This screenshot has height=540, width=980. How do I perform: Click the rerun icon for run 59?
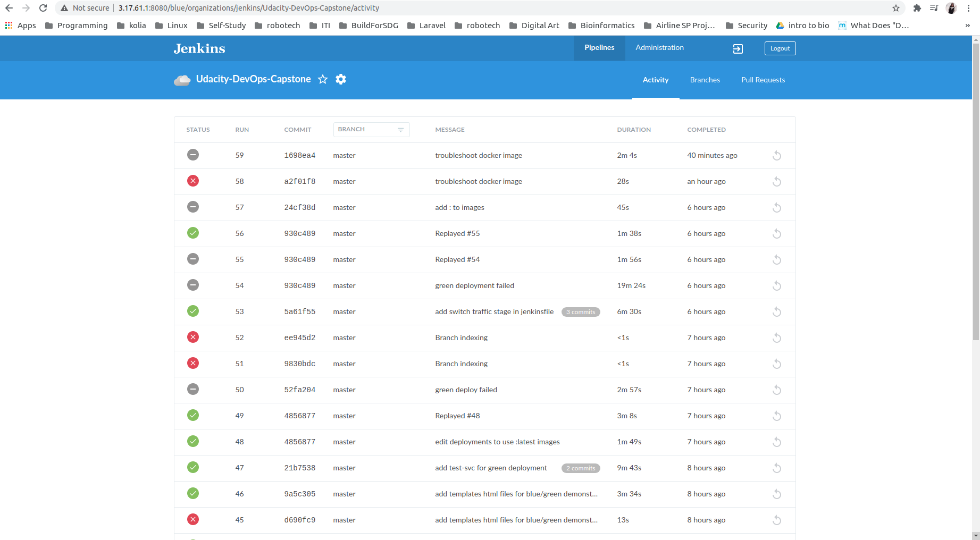pos(777,156)
